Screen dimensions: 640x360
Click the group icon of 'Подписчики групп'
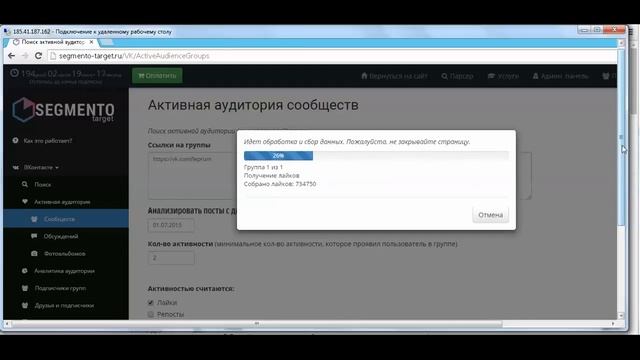(25, 288)
